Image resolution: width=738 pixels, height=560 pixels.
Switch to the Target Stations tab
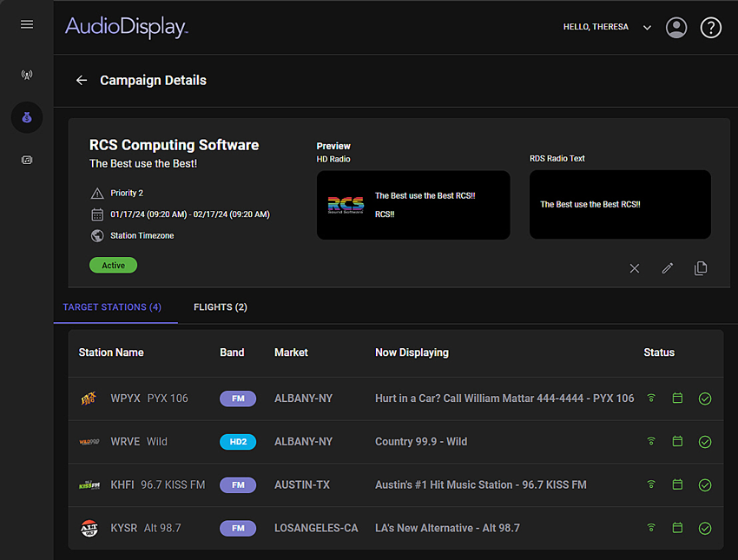click(x=112, y=307)
